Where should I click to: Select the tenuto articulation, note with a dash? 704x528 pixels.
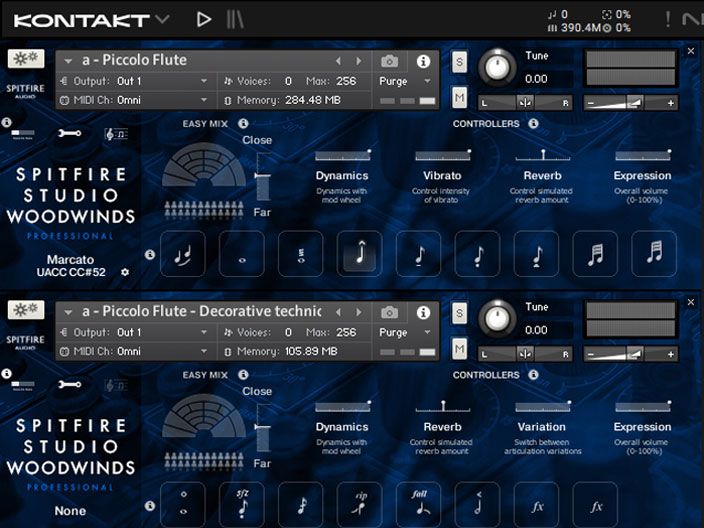pos(418,254)
